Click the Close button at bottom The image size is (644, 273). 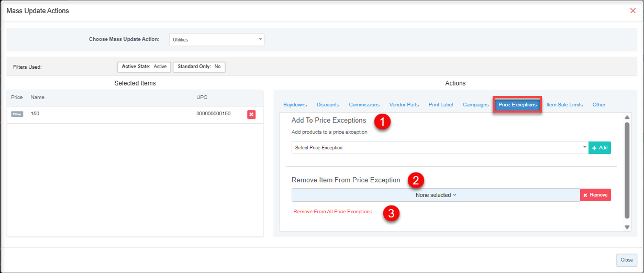[627, 260]
